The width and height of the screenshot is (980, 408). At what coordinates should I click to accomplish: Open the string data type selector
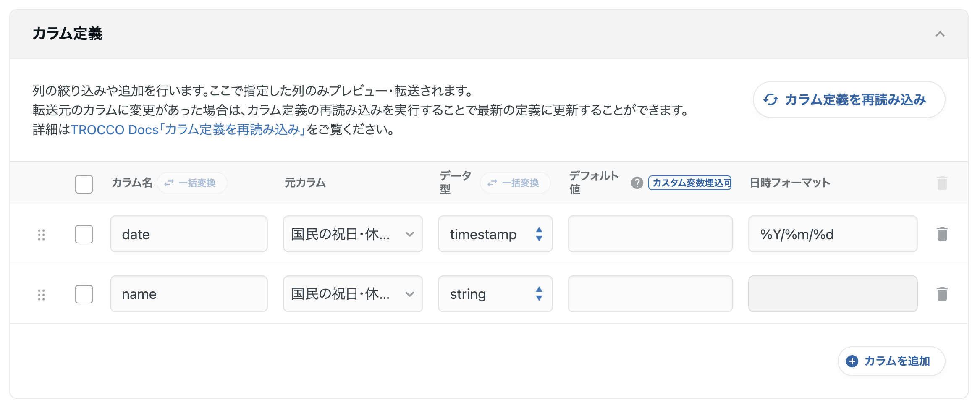(495, 293)
